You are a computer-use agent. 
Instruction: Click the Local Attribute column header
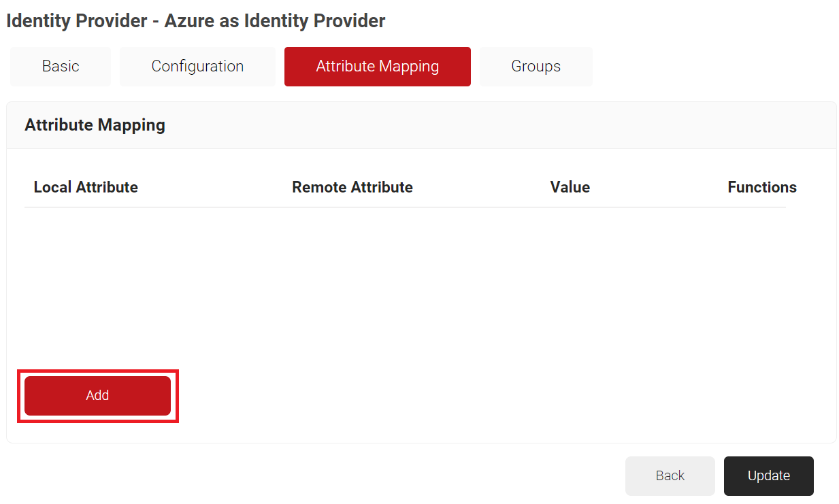point(86,187)
